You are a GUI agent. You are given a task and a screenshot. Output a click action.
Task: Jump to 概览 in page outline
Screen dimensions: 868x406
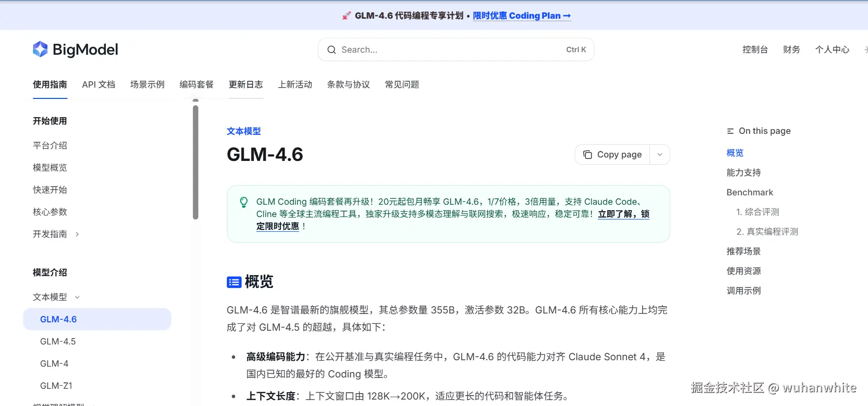point(735,153)
